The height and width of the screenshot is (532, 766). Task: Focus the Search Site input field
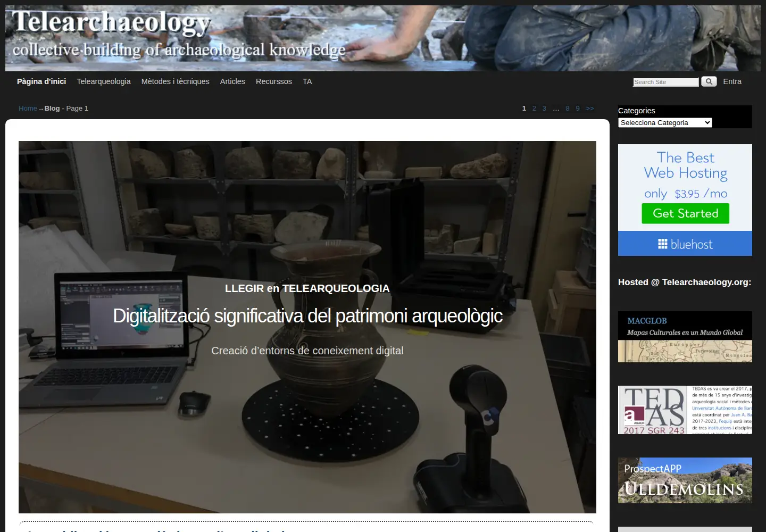[665, 82]
